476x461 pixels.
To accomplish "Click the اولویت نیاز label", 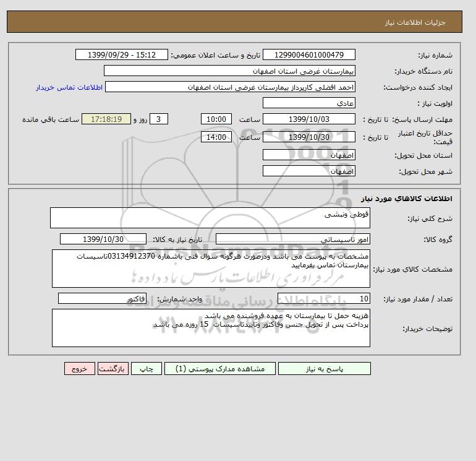I will pyautogui.click(x=435, y=103).
